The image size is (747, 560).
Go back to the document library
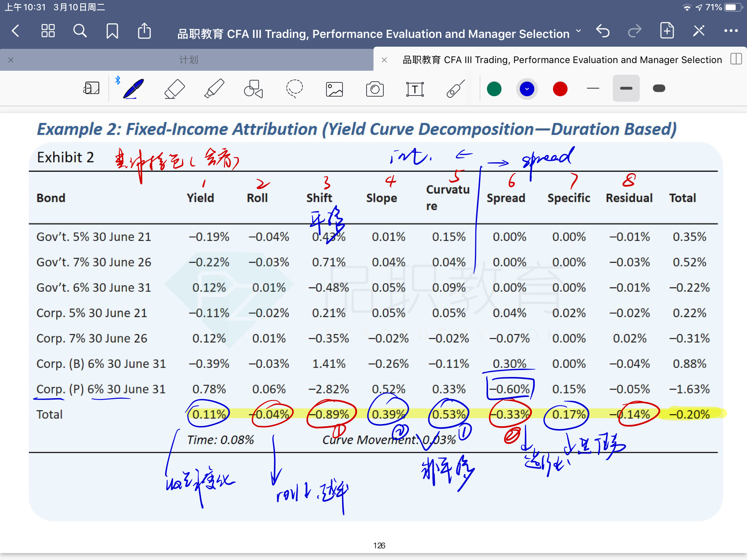coord(15,31)
